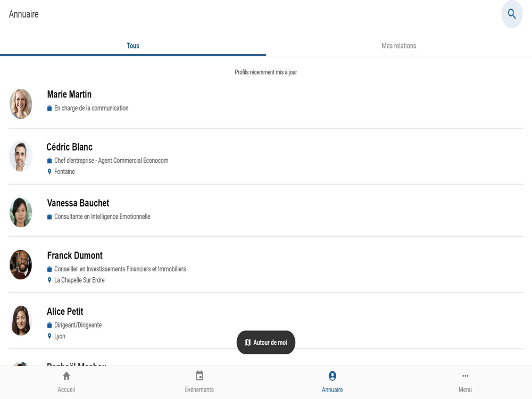This screenshot has height=399, width=532.
Task: Click the Annuaire label in bottom bar
Action: pyautogui.click(x=332, y=389)
